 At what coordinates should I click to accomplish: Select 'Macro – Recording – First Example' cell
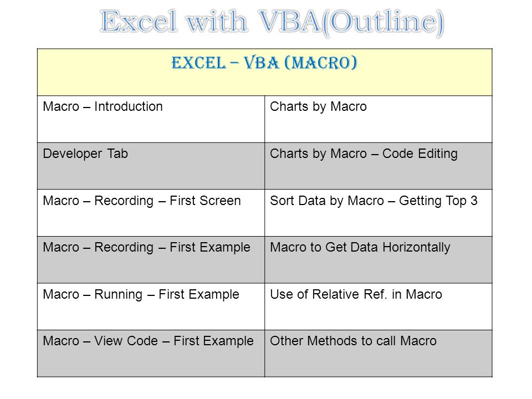tap(151, 260)
